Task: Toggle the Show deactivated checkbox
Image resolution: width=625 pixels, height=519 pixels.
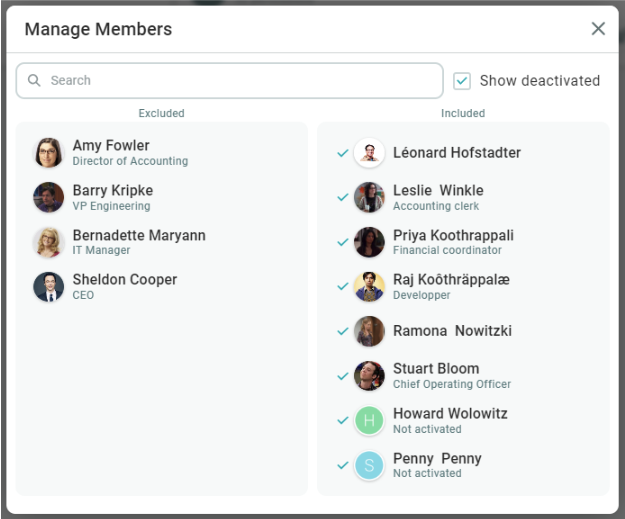Action: 462,81
